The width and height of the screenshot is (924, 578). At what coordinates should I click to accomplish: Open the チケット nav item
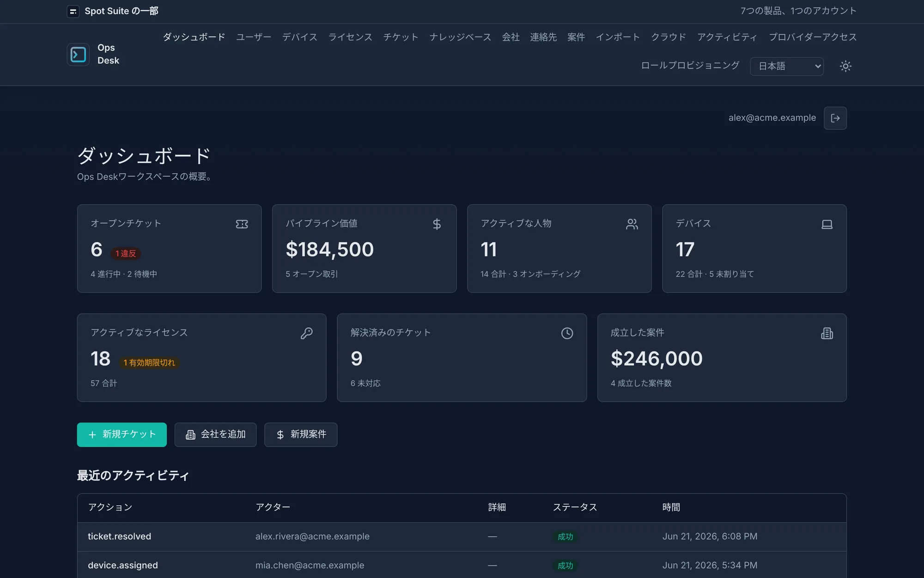pos(401,37)
